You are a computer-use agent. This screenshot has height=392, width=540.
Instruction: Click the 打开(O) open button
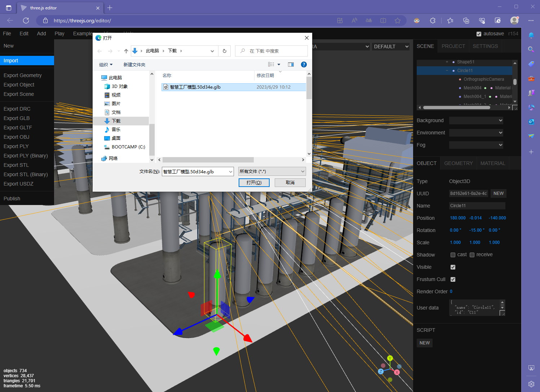click(x=254, y=183)
